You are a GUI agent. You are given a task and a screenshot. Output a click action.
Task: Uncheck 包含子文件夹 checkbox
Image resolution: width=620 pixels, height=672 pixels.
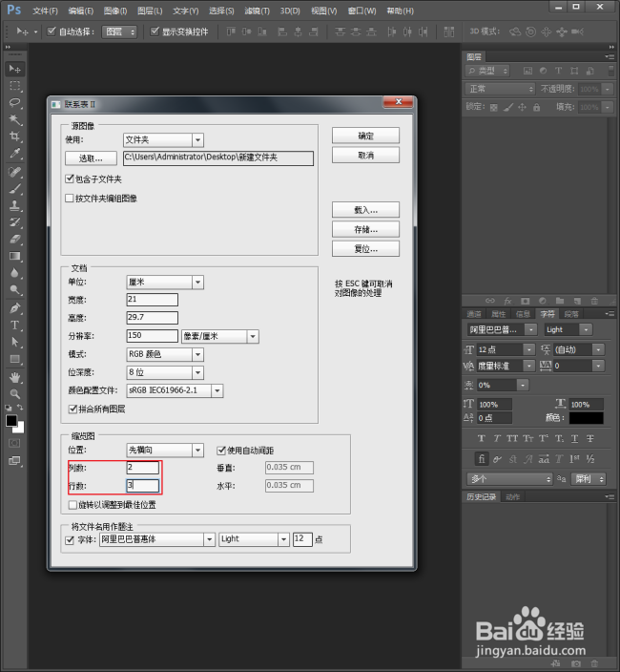coord(70,178)
